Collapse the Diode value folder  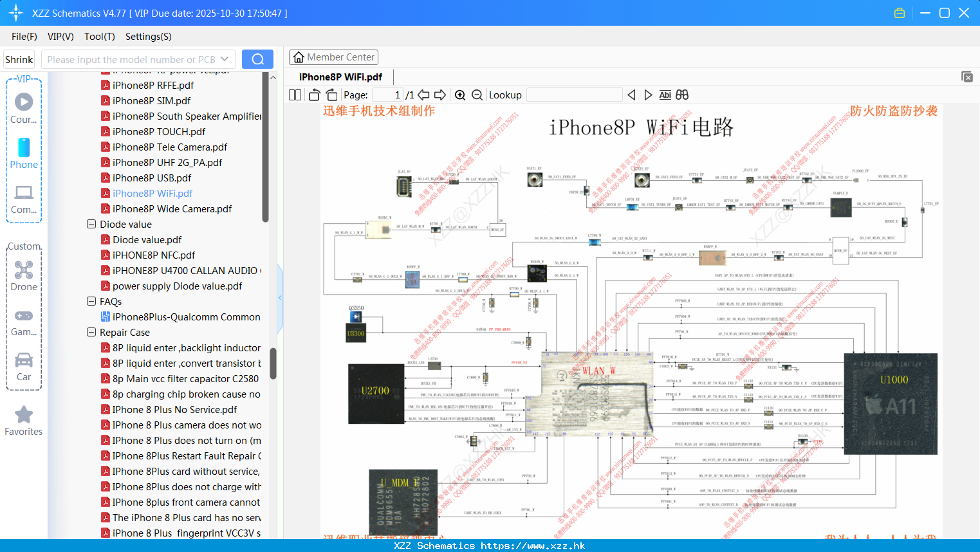(x=91, y=224)
